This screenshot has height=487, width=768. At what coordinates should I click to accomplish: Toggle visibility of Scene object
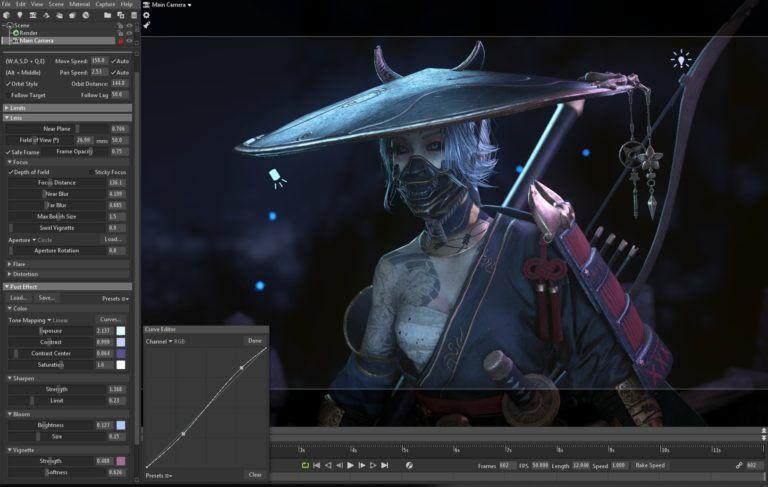pyautogui.click(x=130, y=25)
